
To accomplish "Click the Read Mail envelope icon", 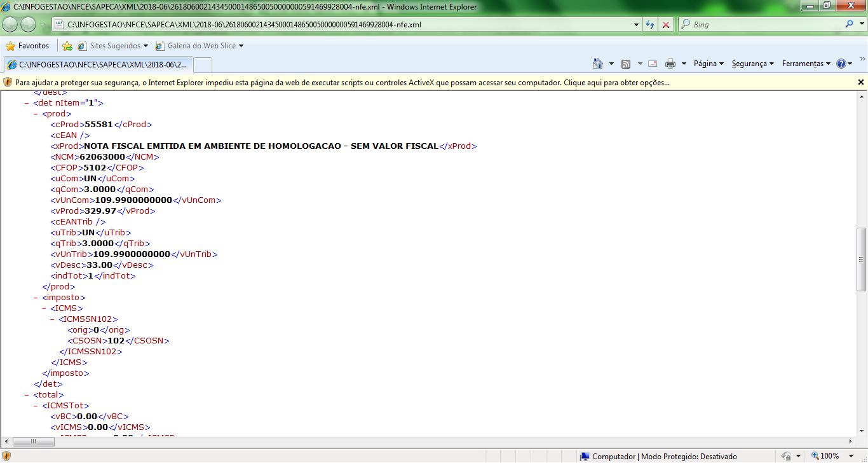I will [653, 64].
